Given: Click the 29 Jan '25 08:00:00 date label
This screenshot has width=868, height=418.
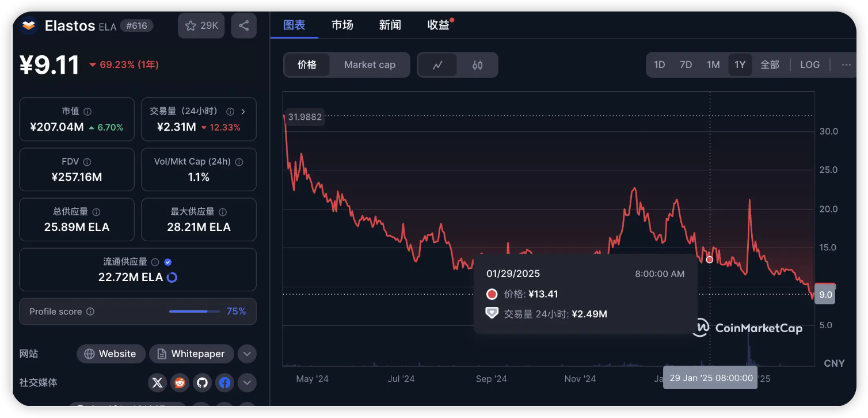Looking at the screenshot, I should [710, 378].
